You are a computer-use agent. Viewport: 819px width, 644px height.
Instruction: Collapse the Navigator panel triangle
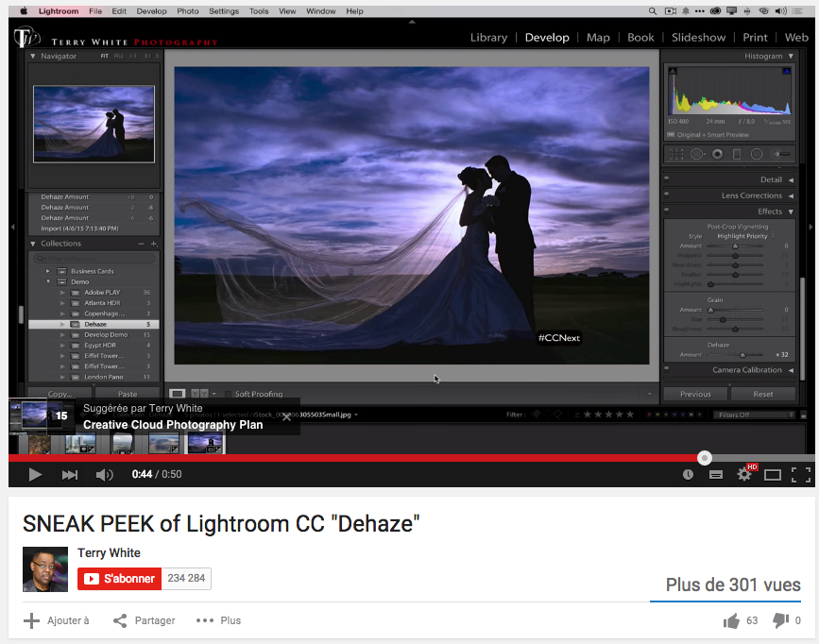[x=33, y=56]
